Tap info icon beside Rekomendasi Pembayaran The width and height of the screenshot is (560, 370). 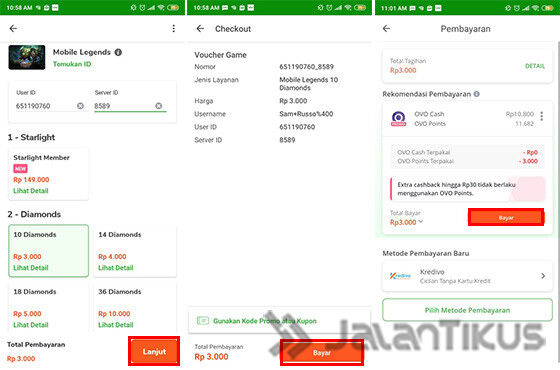click(x=476, y=94)
